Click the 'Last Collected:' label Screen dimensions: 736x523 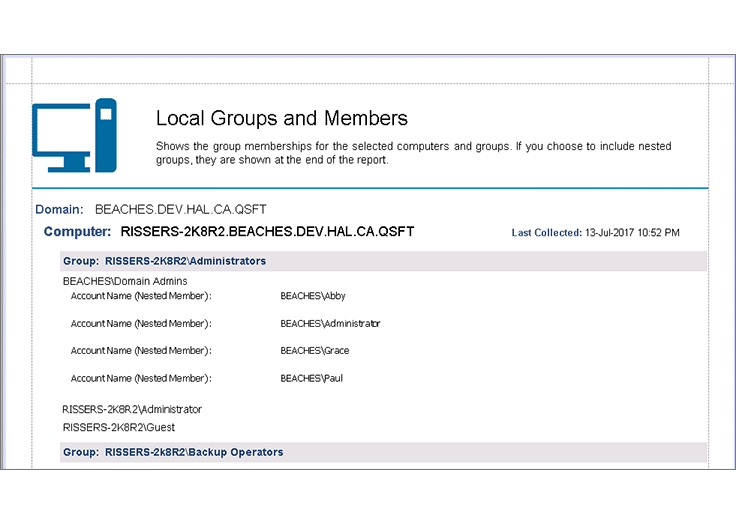coord(546,233)
